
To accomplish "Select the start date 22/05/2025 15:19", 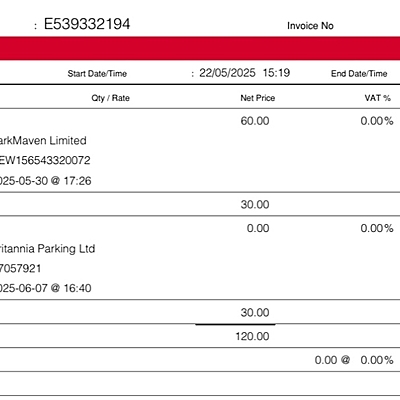I will coord(245,73).
